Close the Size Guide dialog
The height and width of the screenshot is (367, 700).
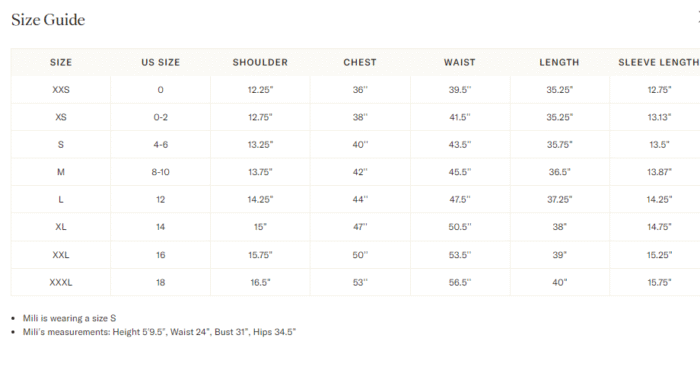(x=698, y=17)
